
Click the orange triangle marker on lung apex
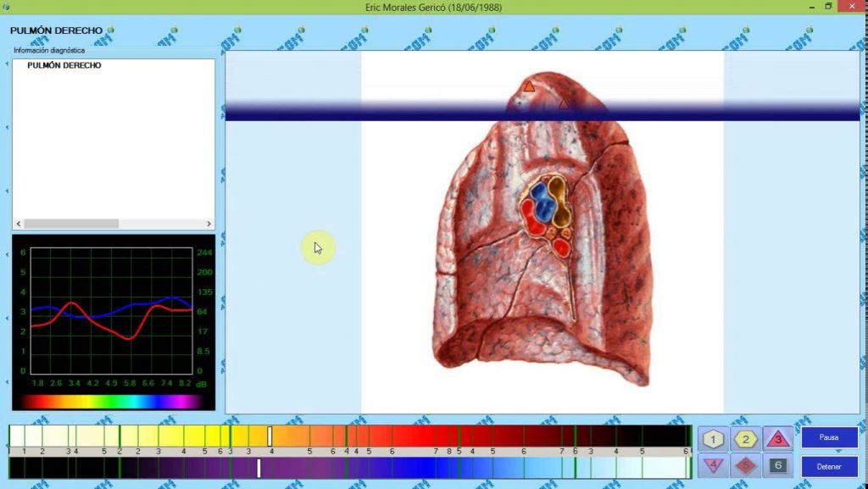coord(529,86)
